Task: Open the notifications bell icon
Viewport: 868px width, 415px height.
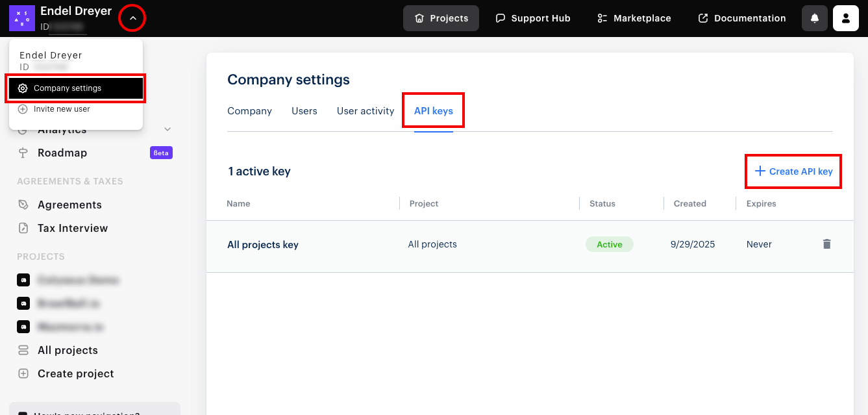Action: [814, 18]
